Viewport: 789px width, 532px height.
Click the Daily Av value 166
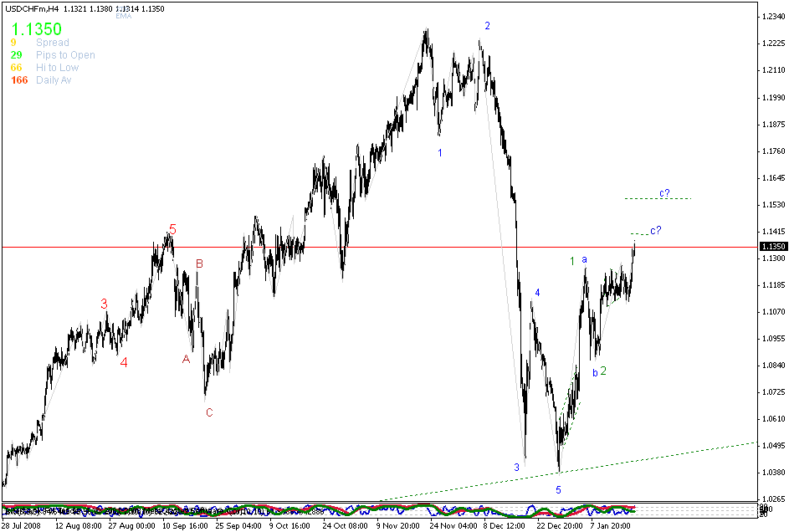19,79
